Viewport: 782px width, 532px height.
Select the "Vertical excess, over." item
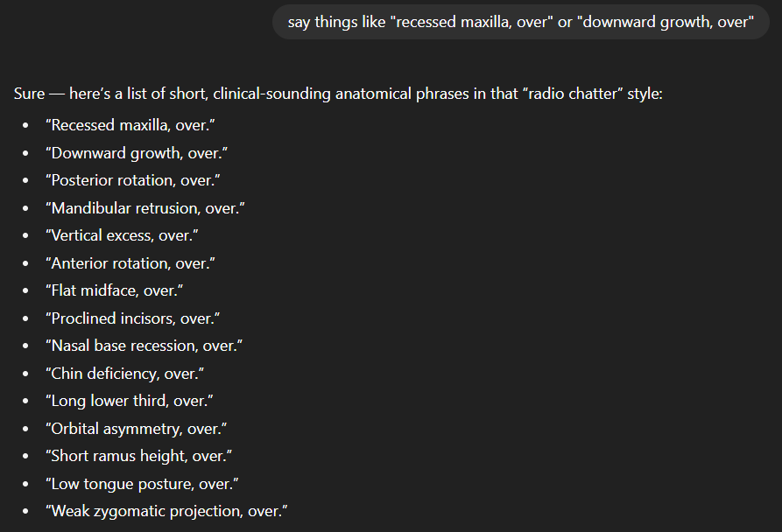(x=123, y=235)
